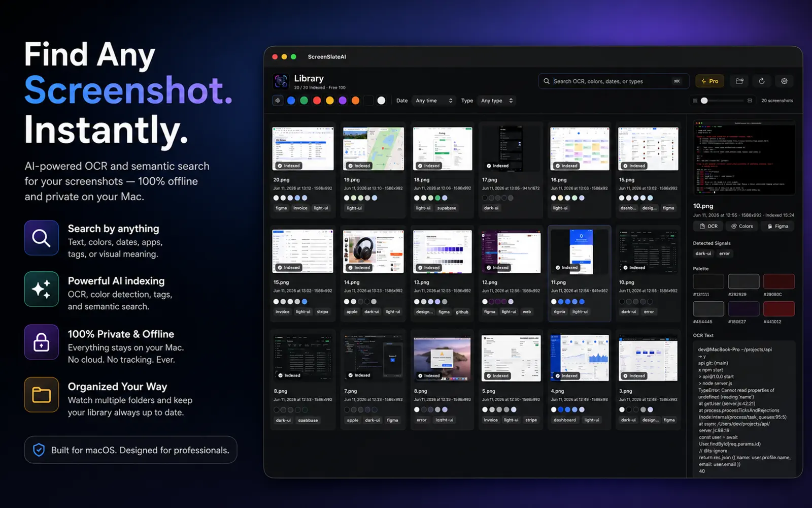The image size is (812, 508).
Task: Filter screenshots by yellow color
Action: click(330, 101)
